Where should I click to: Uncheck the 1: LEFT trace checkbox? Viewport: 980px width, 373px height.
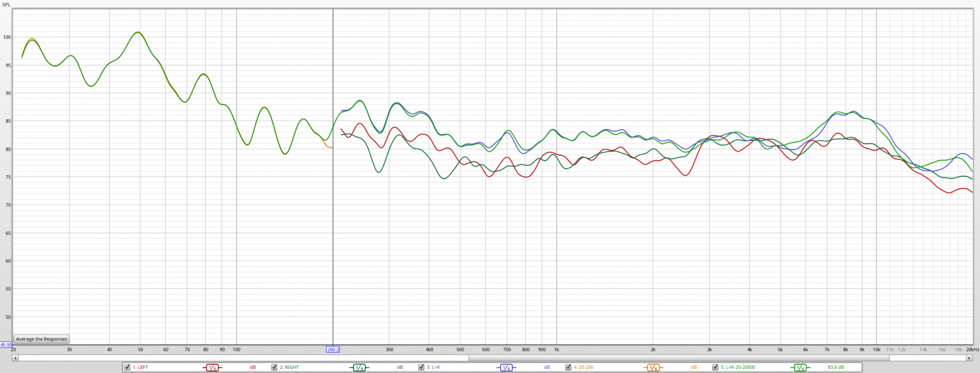pos(127,367)
